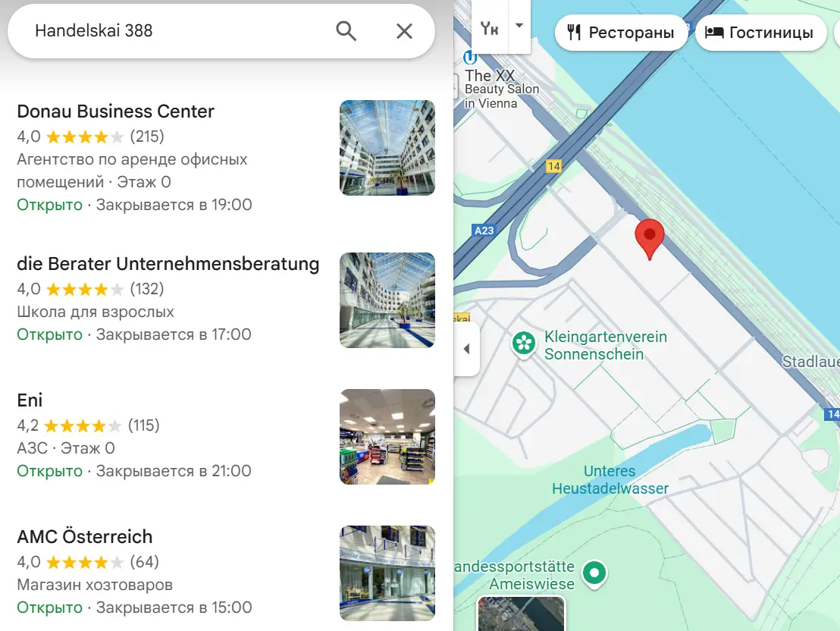Filter by Гостиницы category chip
The image size is (840, 631).
coord(760,33)
